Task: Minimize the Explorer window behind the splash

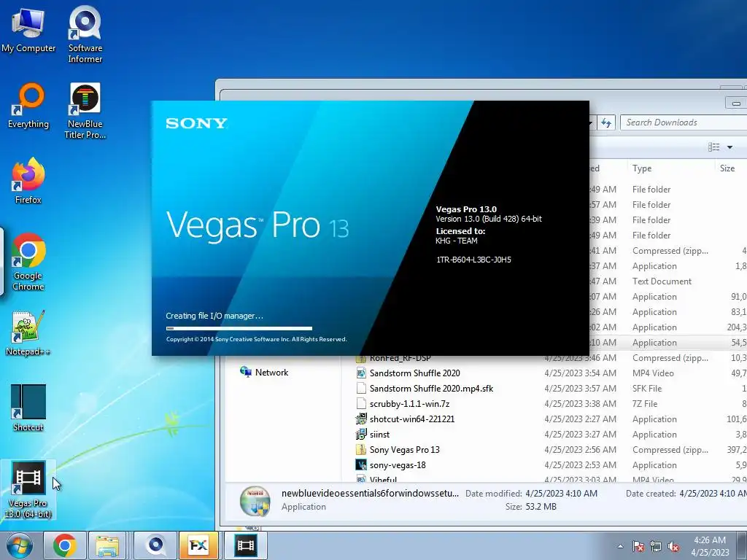Action: click(x=736, y=103)
